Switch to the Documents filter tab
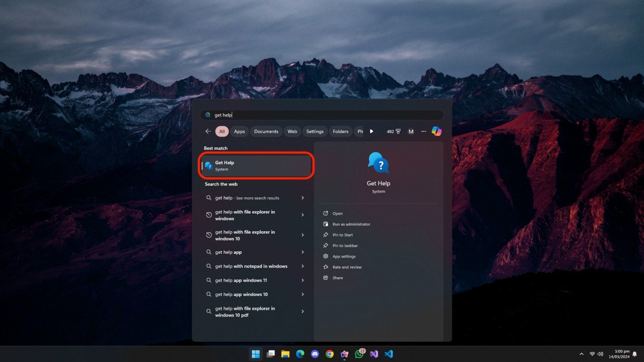The width and height of the screenshot is (644, 362). tap(266, 131)
